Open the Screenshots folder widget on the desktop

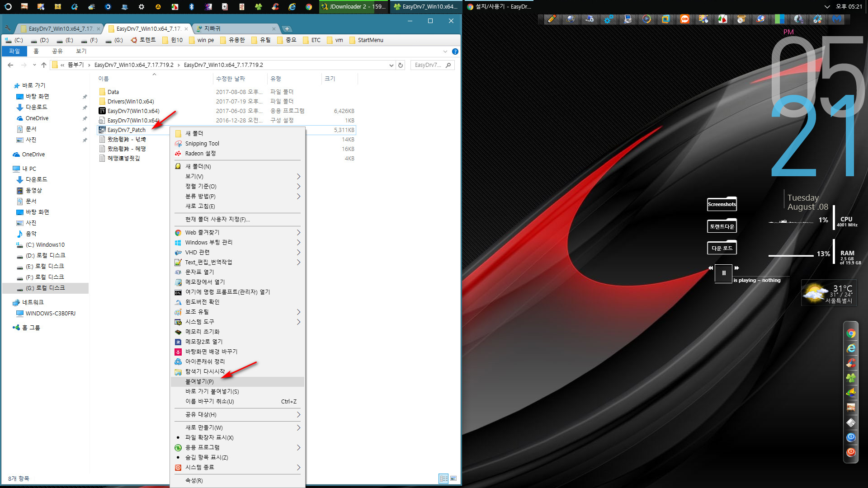point(722,204)
